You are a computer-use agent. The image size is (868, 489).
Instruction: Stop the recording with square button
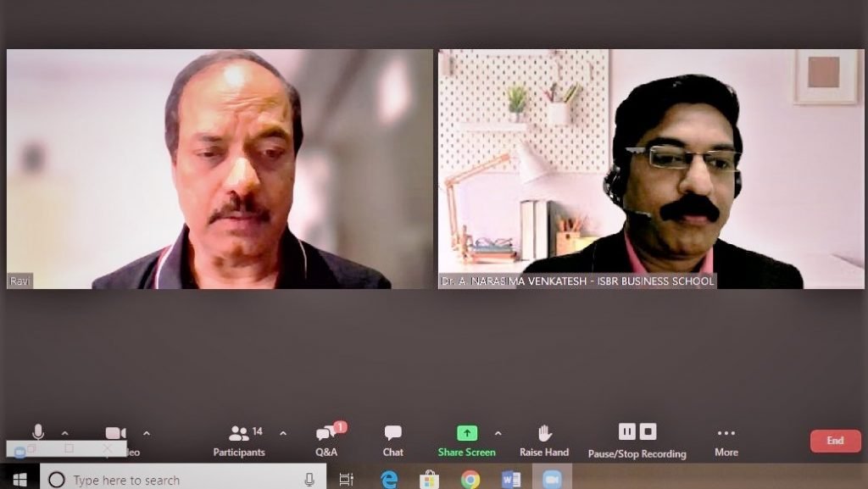coord(648,431)
